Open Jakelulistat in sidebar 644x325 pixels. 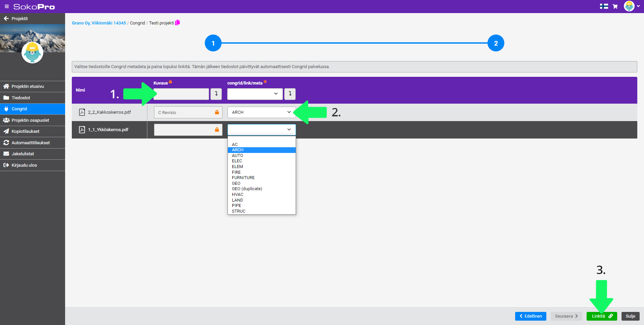[x=33, y=154]
